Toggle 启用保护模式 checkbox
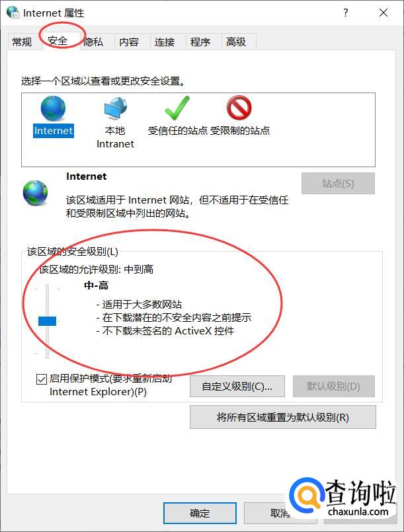Screen dimensions: 404x532 click(42, 379)
